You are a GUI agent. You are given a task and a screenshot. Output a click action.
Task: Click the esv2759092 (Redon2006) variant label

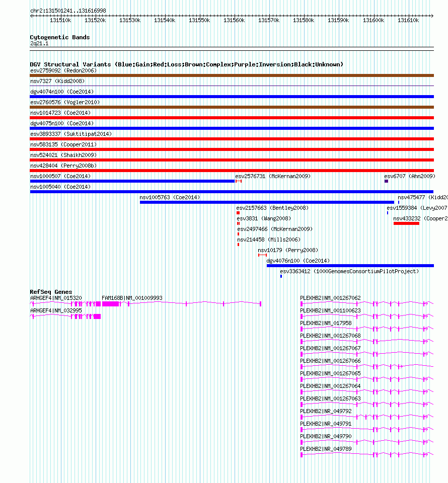click(x=63, y=70)
